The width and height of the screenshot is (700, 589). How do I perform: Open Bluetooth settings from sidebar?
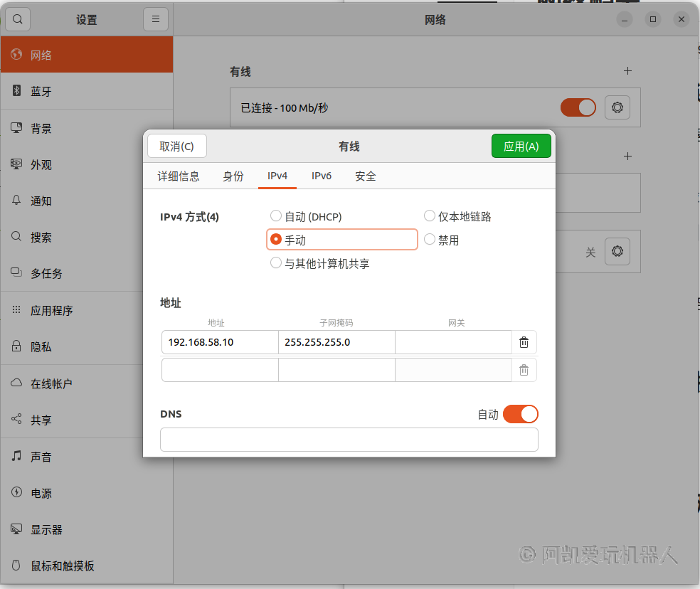(41, 92)
